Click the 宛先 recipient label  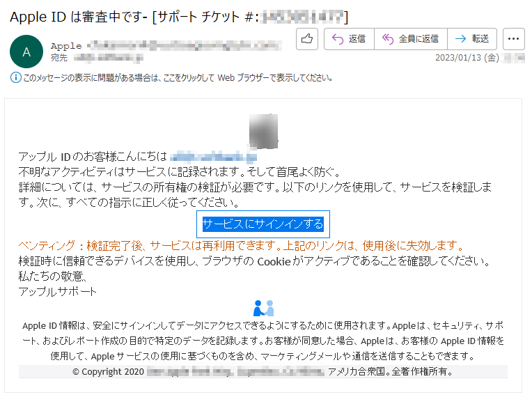(x=59, y=58)
